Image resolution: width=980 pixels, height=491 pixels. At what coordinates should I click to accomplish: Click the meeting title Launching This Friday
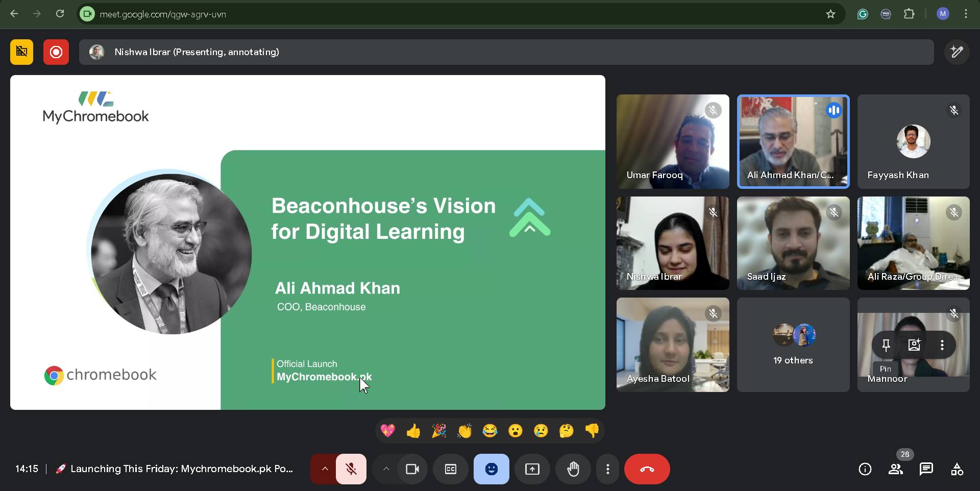click(175, 469)
